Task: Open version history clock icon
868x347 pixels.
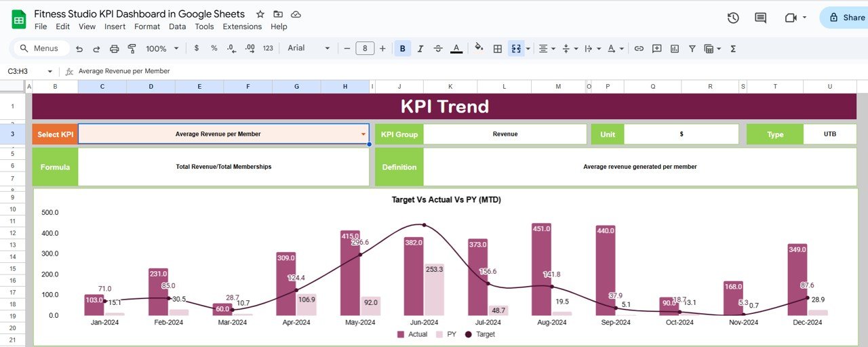Action: pos(733,18)
